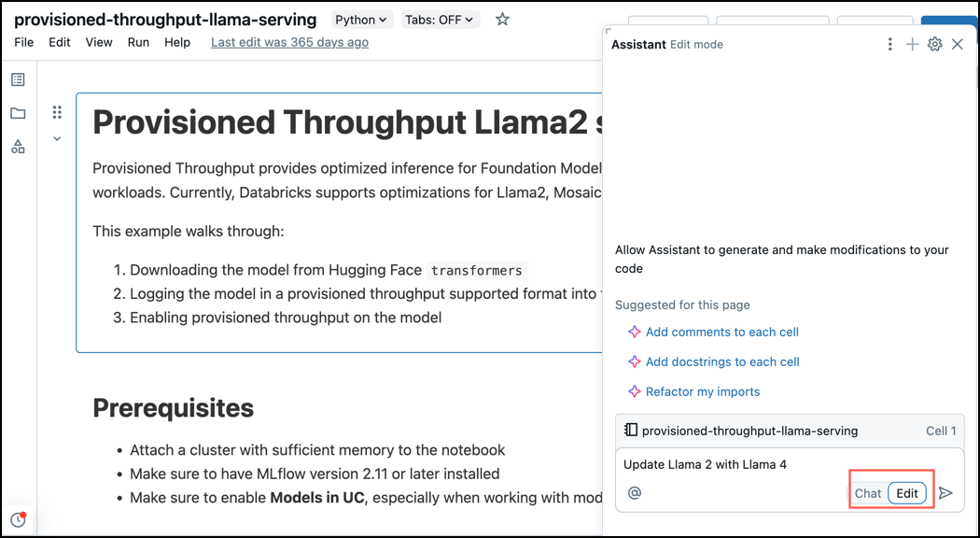Viewport: 980px width, 538px height.
Task: Open the table of contents sidebar panel
Action: click(17, 78)
